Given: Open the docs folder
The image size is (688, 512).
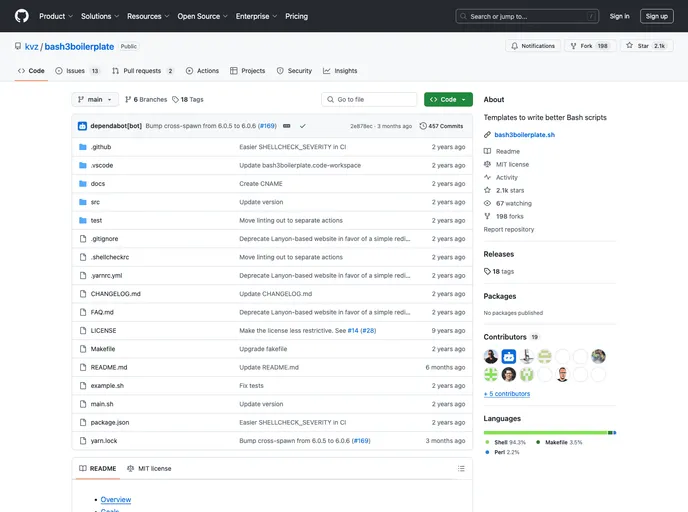Looking at the screenshot, I should coord(98,184).
